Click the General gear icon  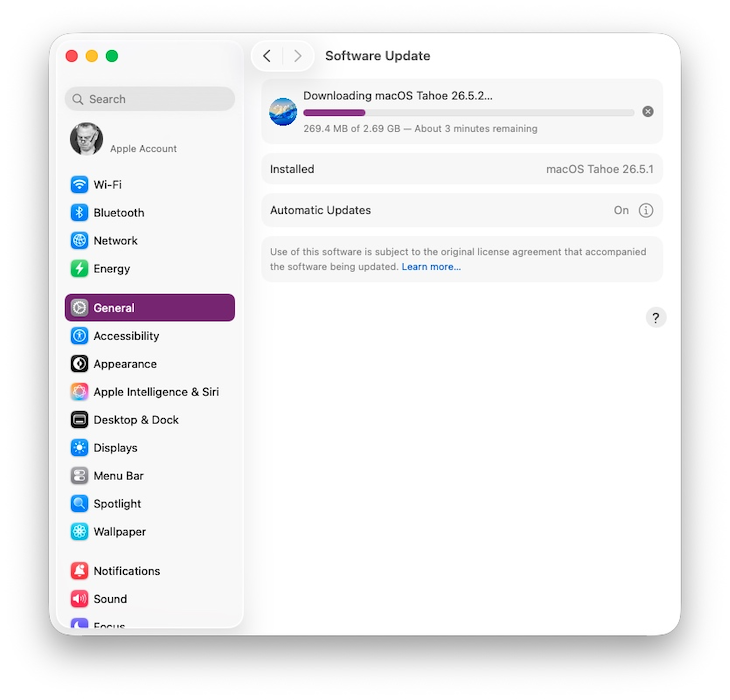pos(79,308)
